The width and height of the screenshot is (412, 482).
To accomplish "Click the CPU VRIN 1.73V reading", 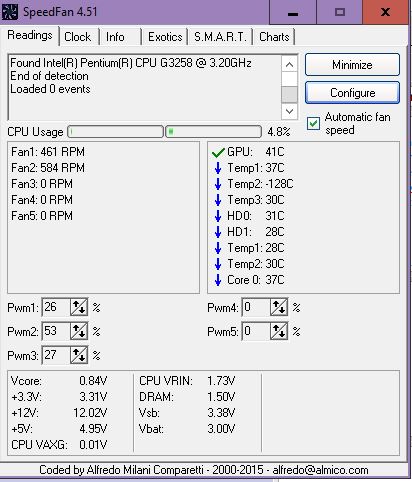I will coord(187,381).
